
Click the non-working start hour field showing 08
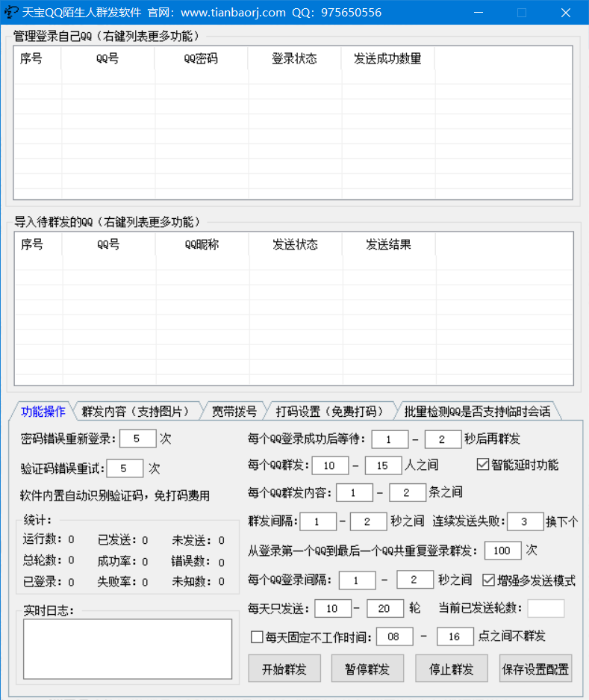(394, 636)
